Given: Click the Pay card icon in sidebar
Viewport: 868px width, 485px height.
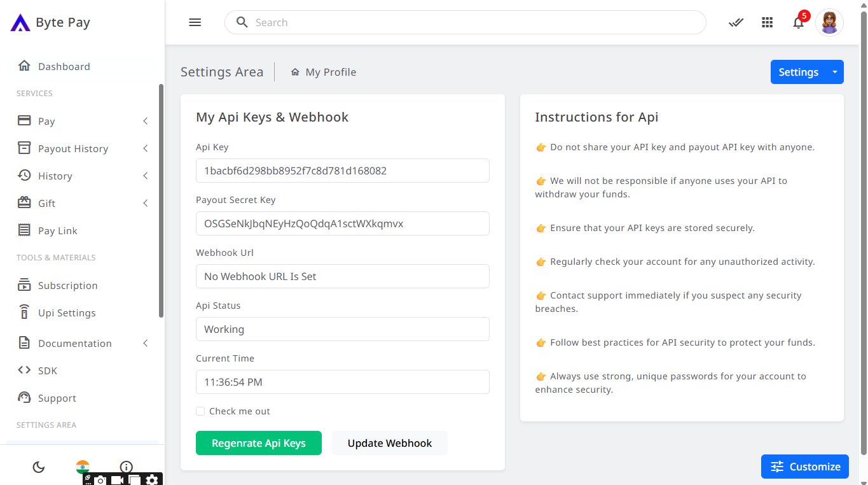Looking at the screenshot, I should [x=24, y=120].
